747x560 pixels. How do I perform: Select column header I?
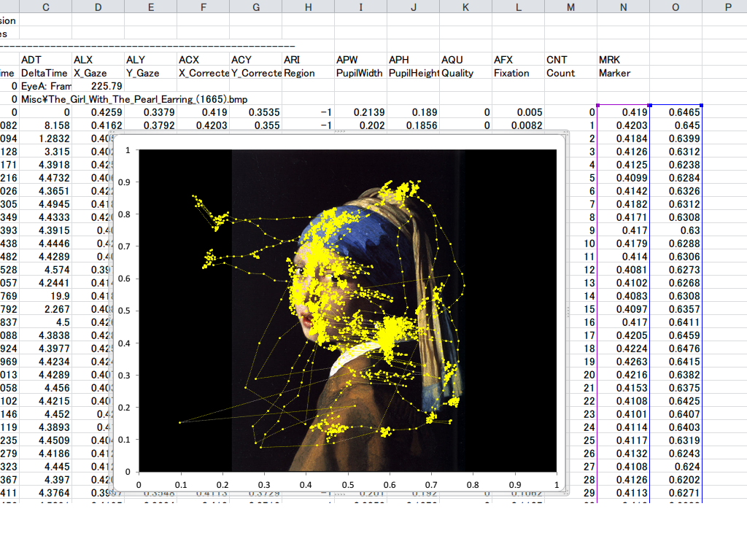(x=361, y=7)
